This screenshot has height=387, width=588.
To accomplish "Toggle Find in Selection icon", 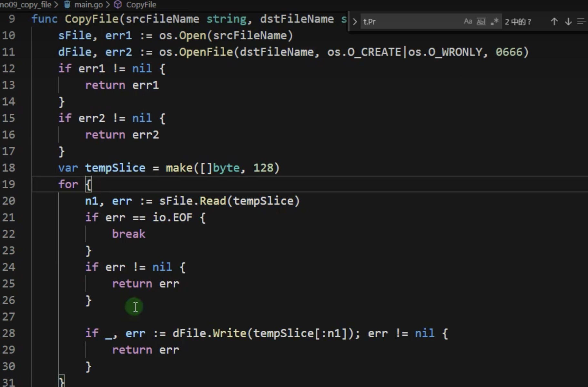I will point(582,22).
